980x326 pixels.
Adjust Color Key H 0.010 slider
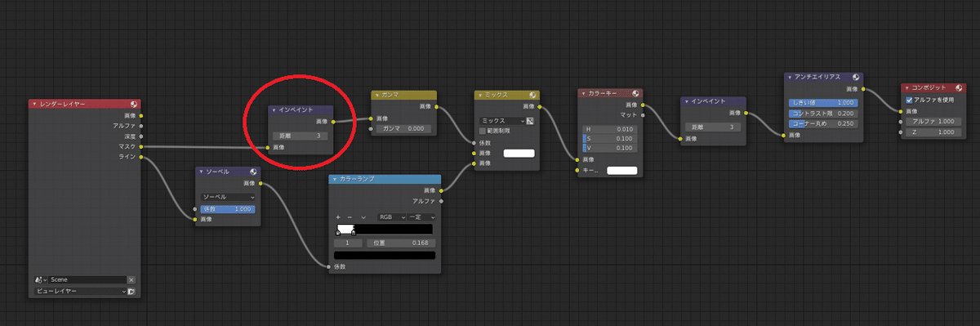pyautogui.click(x=610, y=129)
